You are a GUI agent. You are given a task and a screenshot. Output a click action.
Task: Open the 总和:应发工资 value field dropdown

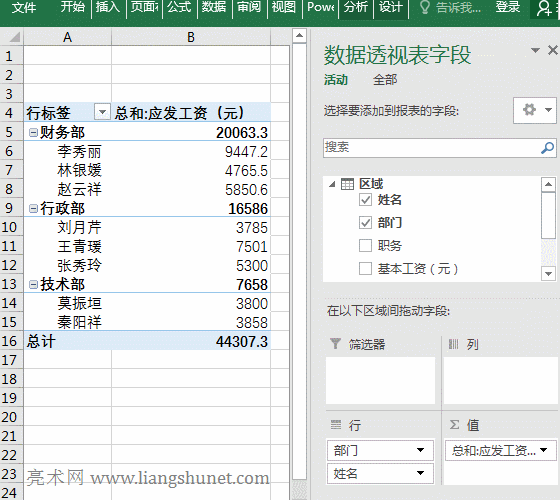[x=544, y=450]
